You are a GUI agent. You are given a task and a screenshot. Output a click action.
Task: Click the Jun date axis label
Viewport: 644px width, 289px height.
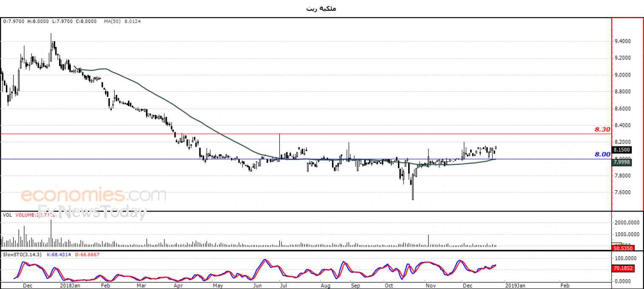coord(258,286)
